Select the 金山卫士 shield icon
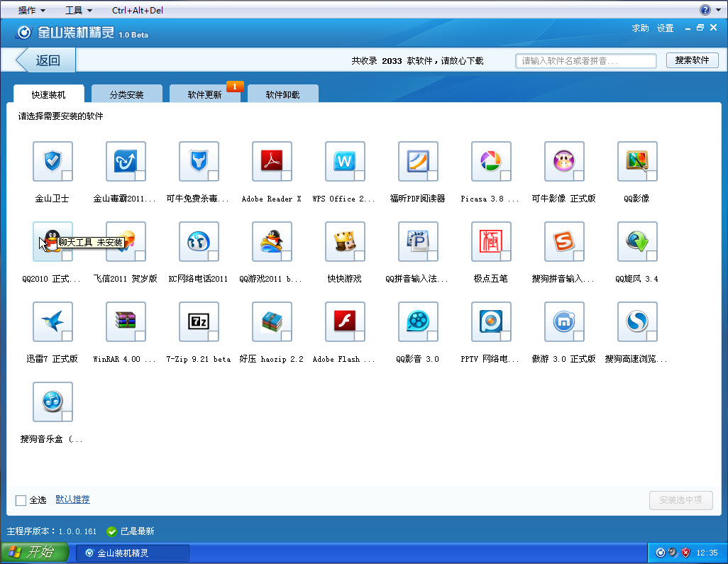 point(53,161)
